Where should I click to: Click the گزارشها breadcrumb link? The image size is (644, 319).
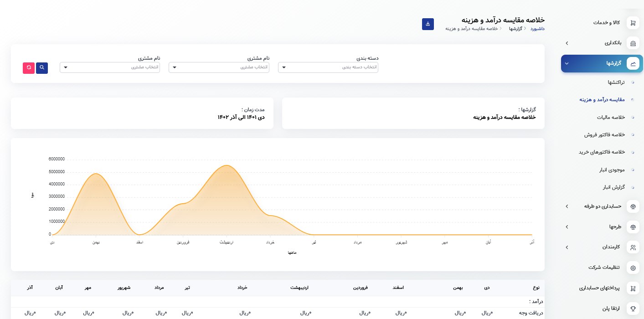click(515, 29)
